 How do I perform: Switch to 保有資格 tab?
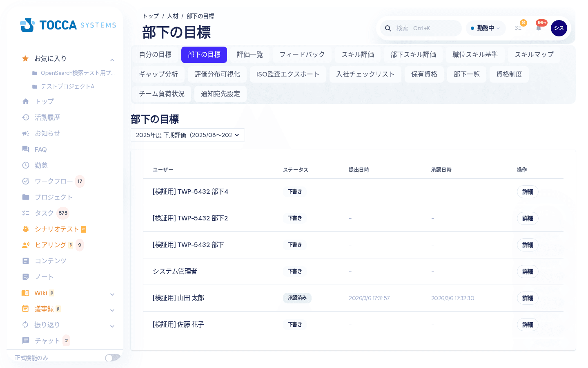point(424,74)
